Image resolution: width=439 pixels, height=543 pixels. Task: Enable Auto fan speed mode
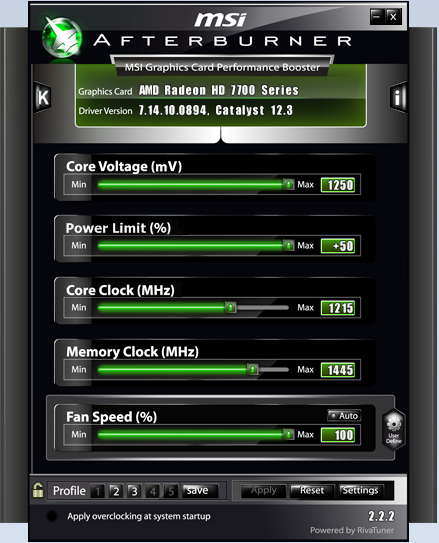pyautogui.click(x=344, y=415)
